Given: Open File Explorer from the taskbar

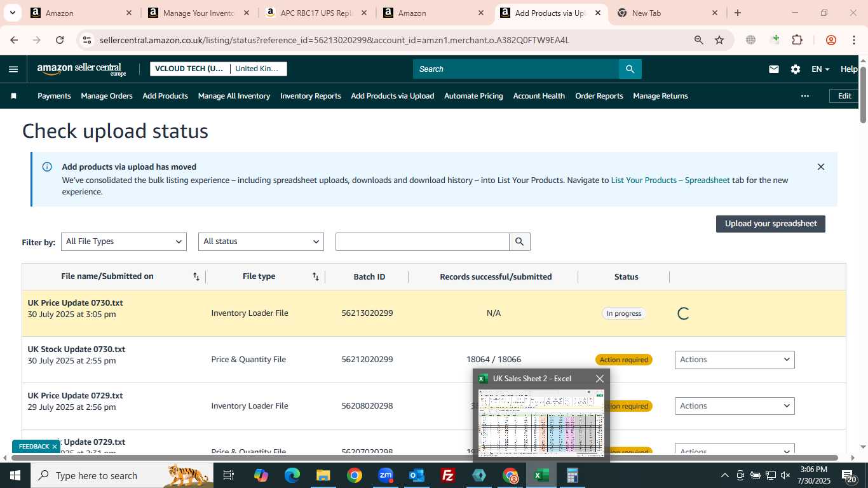Looking at the screenshot, I should tap(323, 475).
